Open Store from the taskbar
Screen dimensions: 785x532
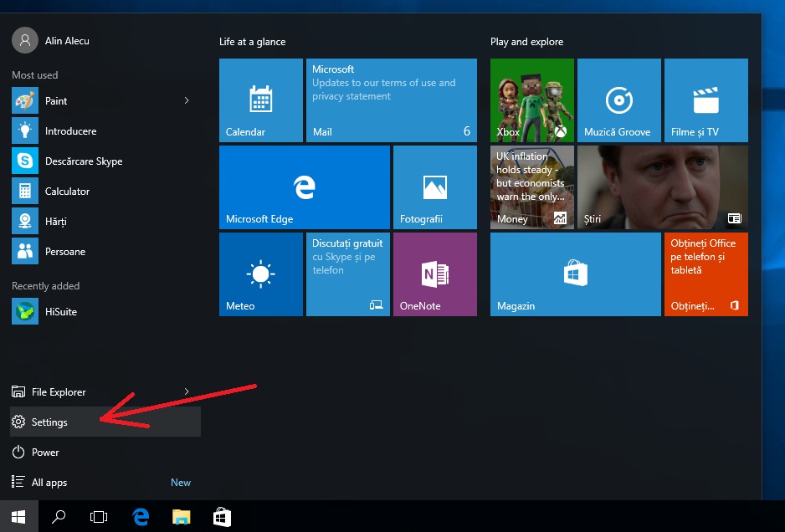222,516
